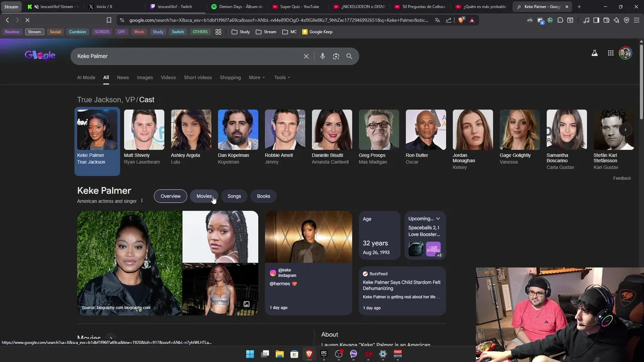Open Brave Rewards triangle icon
This screenshot has height=362, width=644.
[x=472, y=20]
